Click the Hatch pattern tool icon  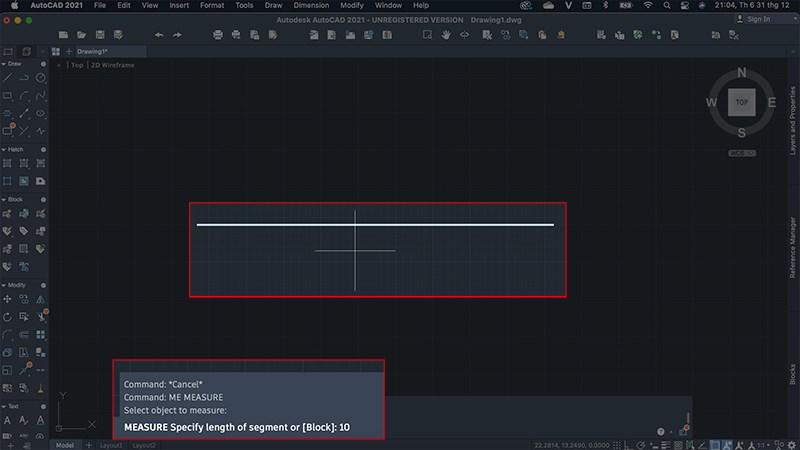[8, 163]
